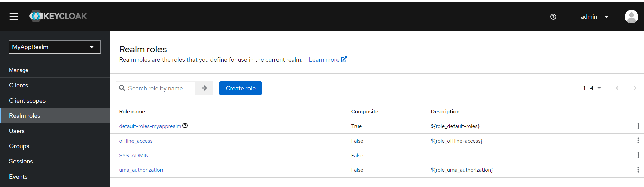Screen dimensions: 644x187
Task: Click the Keycloak logo
Action: tap(58, 16)
